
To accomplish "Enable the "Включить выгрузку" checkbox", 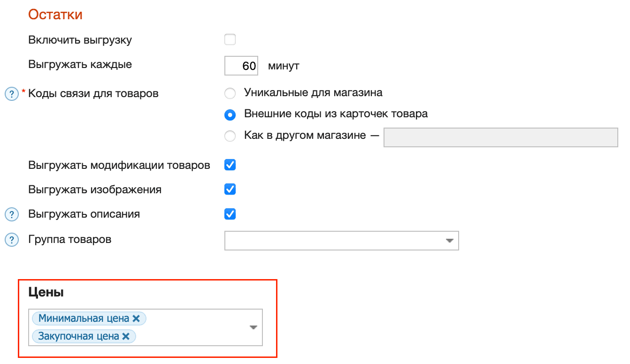I will [230, 39].
